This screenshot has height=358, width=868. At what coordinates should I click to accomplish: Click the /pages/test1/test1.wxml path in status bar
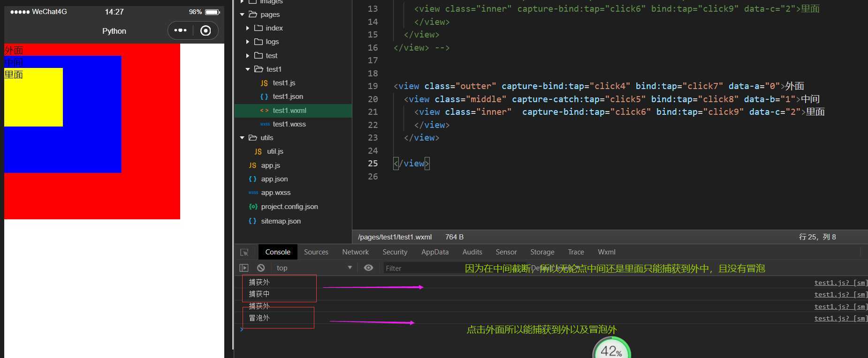coord(395,237)
